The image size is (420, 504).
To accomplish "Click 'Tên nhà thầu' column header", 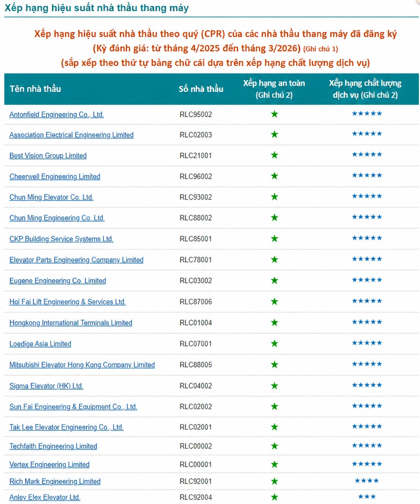I will click(x=35, y=89).
